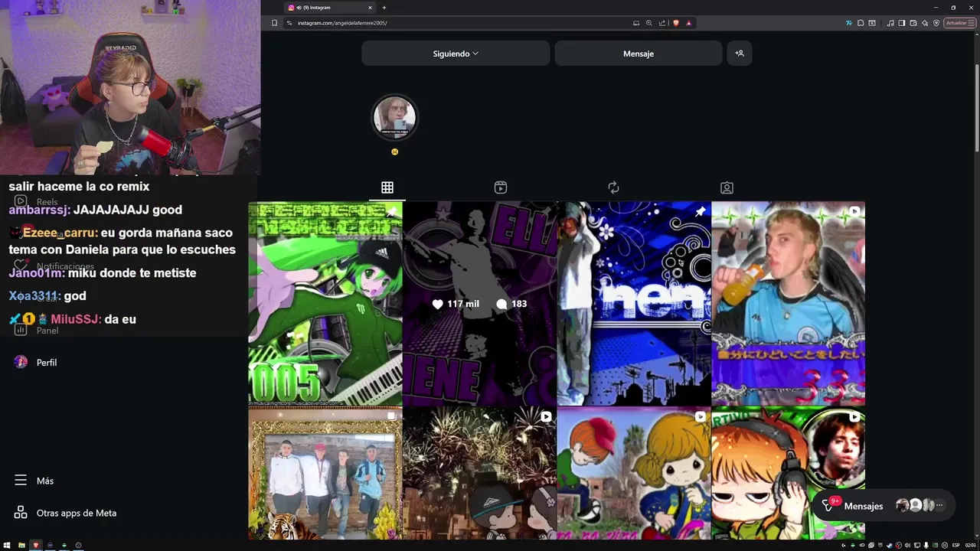
Task: Open a new browser tab
Action: (384, 8)
